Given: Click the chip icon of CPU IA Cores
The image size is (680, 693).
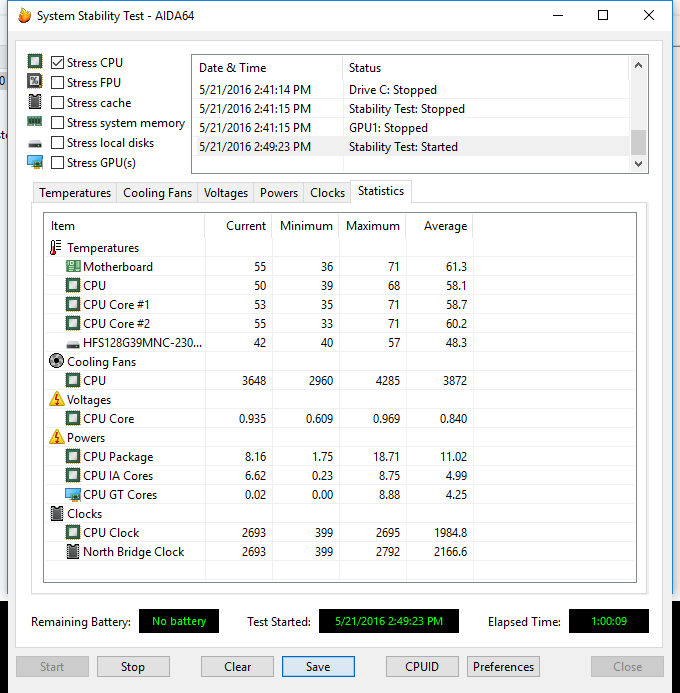Looking at the screenshot, I should coord(73,476).
